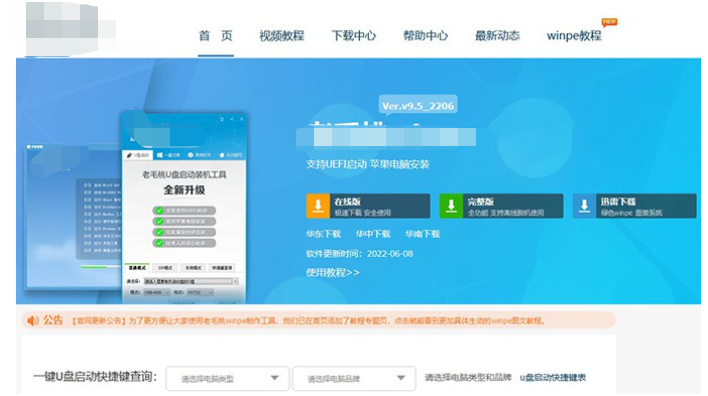Viewport: 708px width, 396px height.
Task: Open the 视频教程 menu item
Action: click(x=282, y=36)
